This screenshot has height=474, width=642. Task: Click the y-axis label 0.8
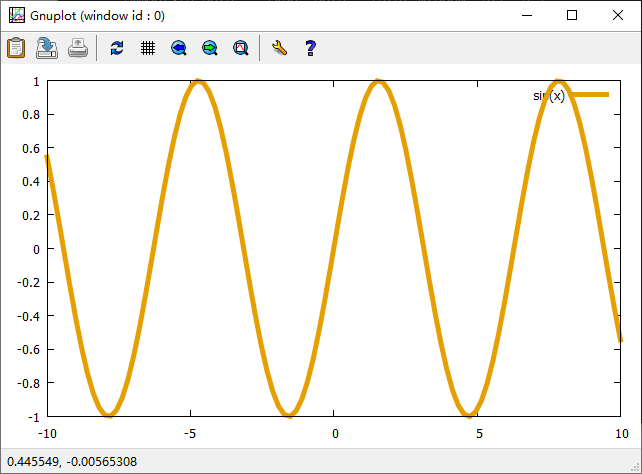[x=31, y=115]
